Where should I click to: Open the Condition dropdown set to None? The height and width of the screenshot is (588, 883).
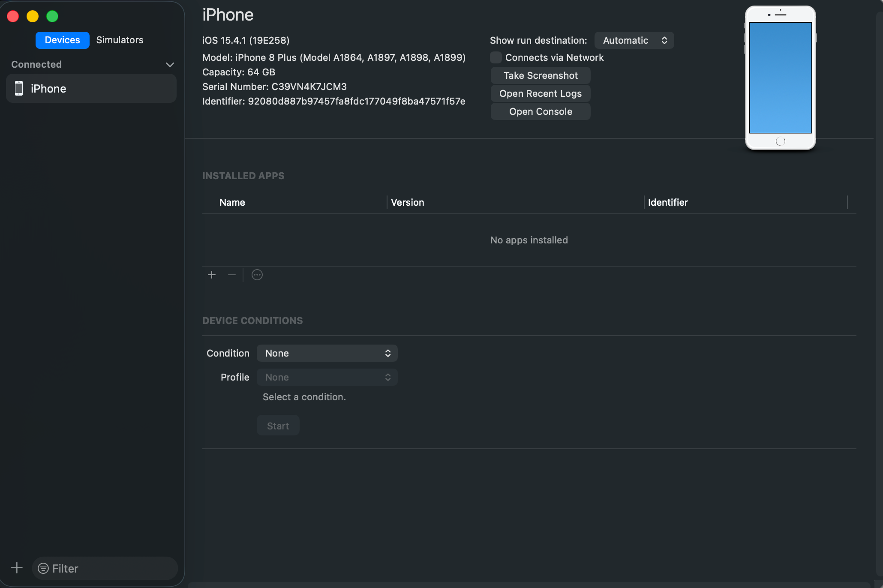pyautogui.click(x=327, y=353)
